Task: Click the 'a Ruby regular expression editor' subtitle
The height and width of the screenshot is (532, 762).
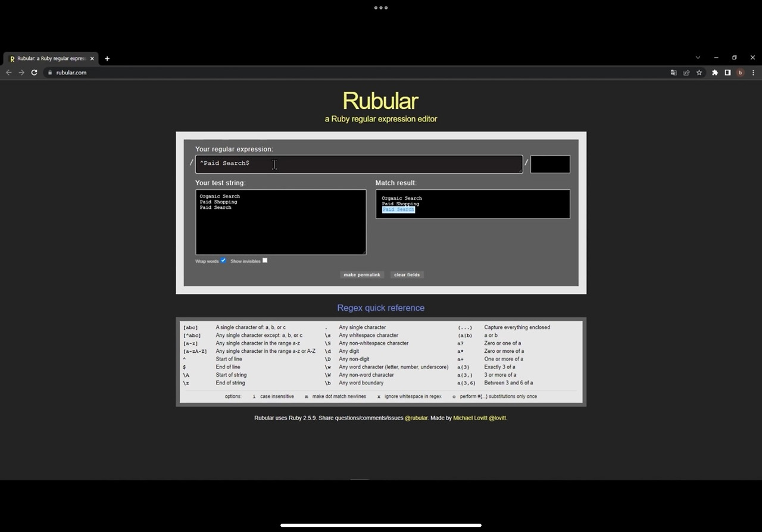Action: (x=381, y=119)
